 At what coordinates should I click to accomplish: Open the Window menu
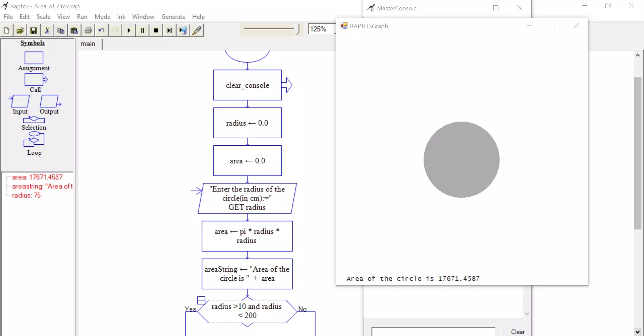click(x=143, y=17)
